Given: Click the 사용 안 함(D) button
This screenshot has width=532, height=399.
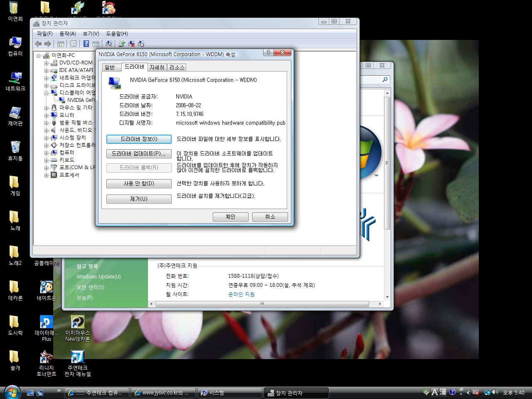Looking at the screenshot, I should click(139, 183).
